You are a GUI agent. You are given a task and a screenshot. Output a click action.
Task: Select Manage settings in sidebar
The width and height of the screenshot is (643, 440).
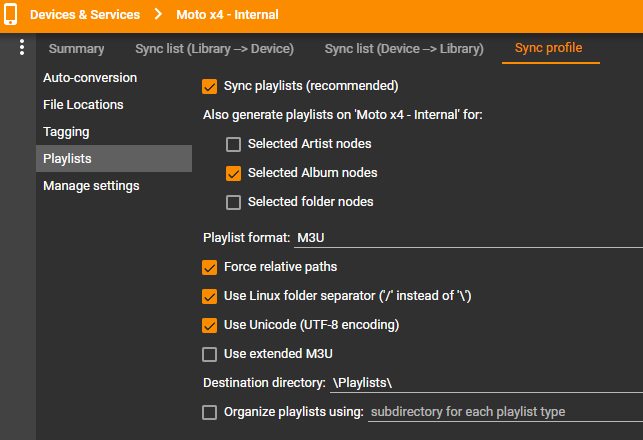[x=91, y=186]
